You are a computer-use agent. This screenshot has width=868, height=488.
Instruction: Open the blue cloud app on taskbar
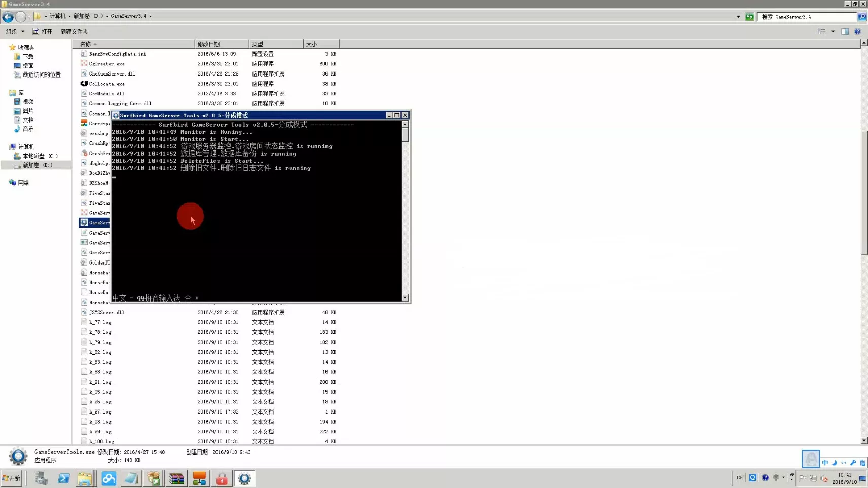(108, 478)
